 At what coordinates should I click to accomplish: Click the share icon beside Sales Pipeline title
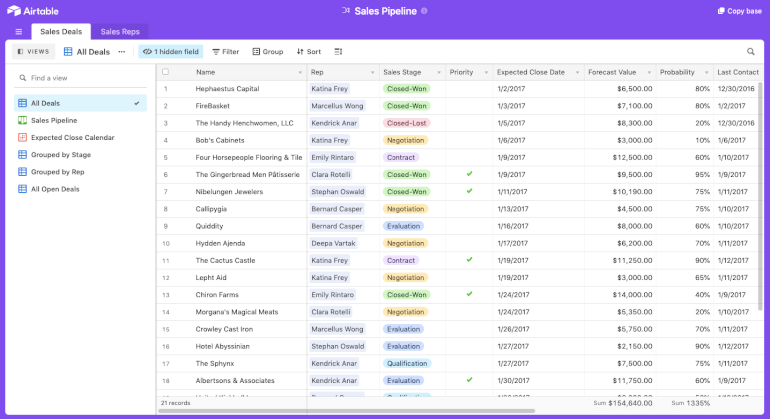click(346, 10)
